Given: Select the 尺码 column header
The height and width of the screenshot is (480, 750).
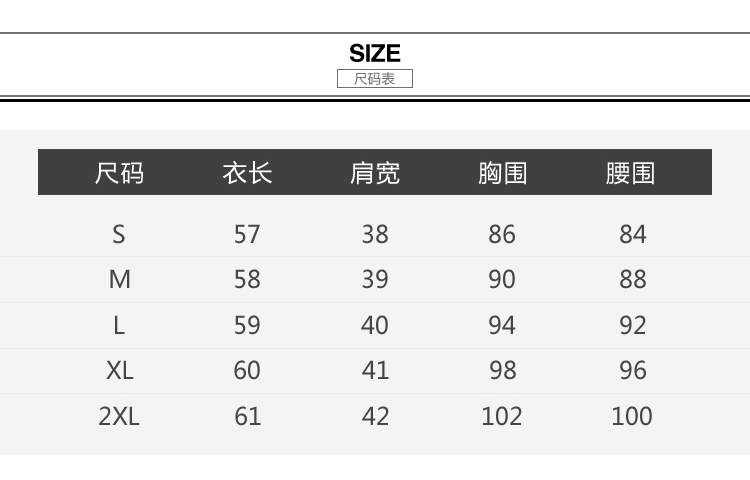Looking at the screenshot, I should pyautogui.click(x=119, y=173).
